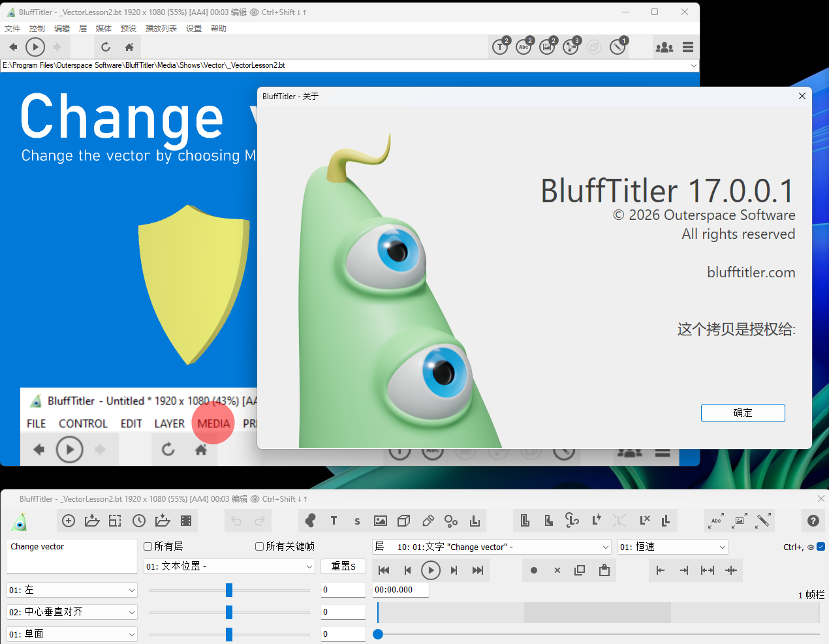Image resolution: width=829 pixels, height=644 pixels.
Task: Click the clock duration icon
Action: point(139,521)
